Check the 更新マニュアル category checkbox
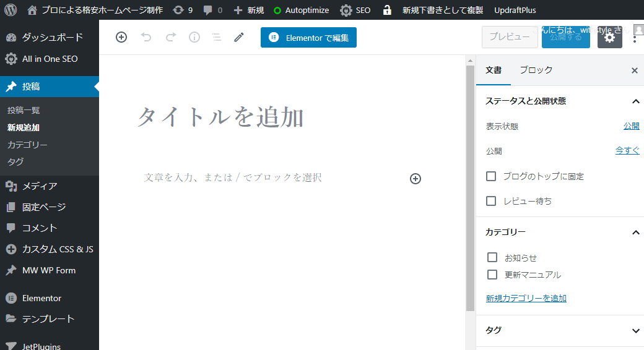 tap(492, 275)
